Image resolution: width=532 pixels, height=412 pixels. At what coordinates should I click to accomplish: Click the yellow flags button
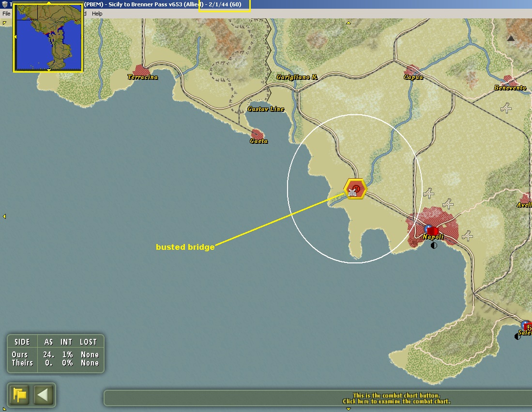tap(20, 395)
